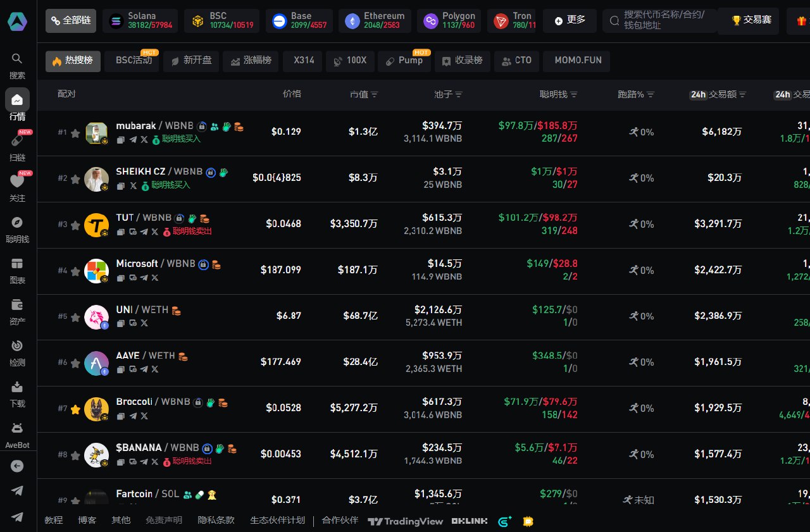Open Microsoft Telegram link icon
810x532 pixels.
(144, 278)
